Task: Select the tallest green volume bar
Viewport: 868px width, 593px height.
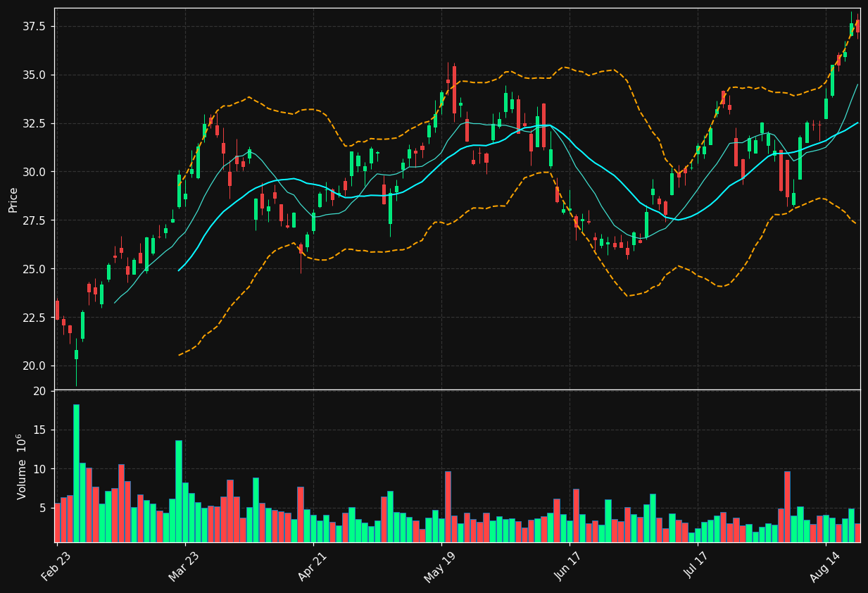Action: (76, 473)
